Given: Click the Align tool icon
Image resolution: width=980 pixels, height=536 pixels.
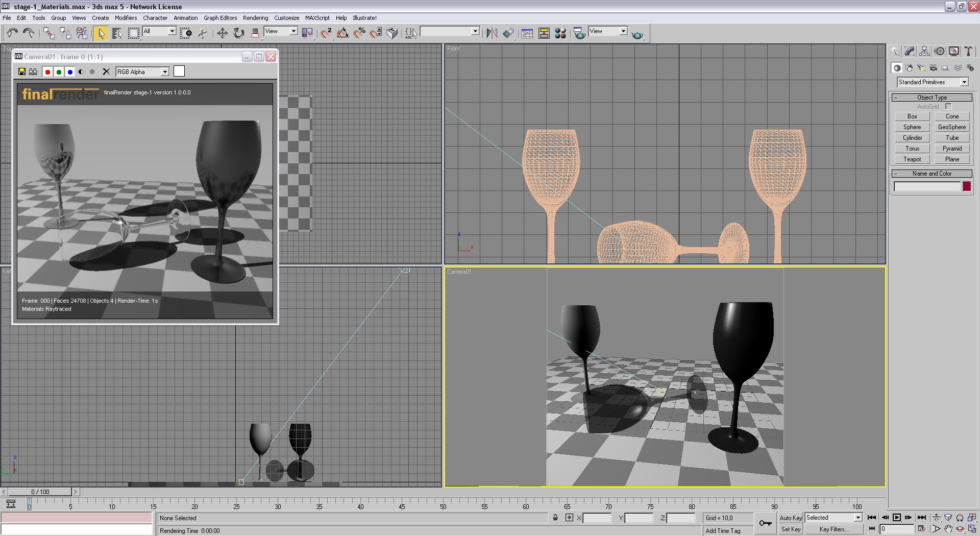Looking at the screenshot, I should (508, 33).
